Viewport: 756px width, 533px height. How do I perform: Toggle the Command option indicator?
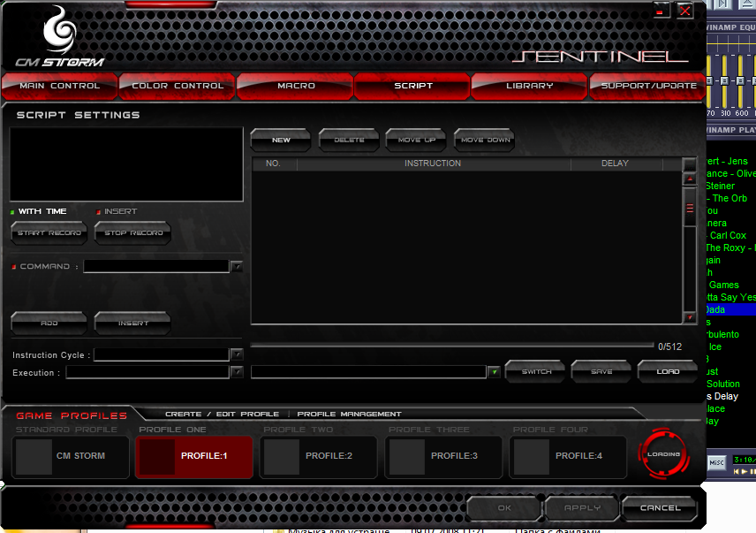[14, 267]
